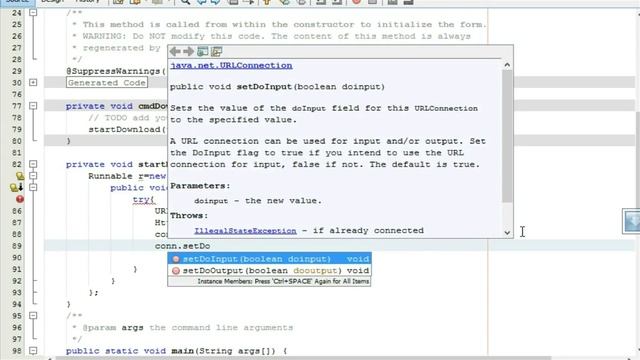Click the underlined try{ on line 85
This screenshot has height=360, width=640.
[x=144, y=200]
